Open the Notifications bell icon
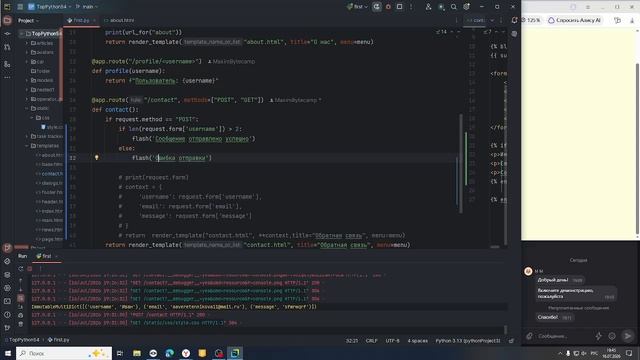Screen dimensions: 640x360 pyautogui.click(x=514, y=20)
